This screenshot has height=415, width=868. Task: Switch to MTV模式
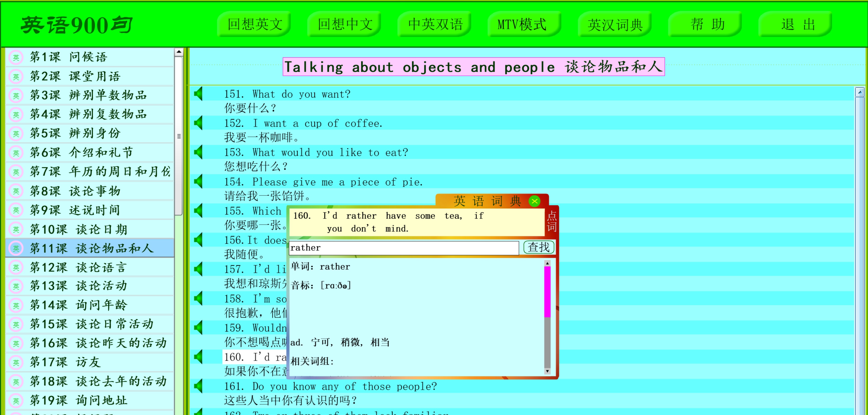pos(522,24)
